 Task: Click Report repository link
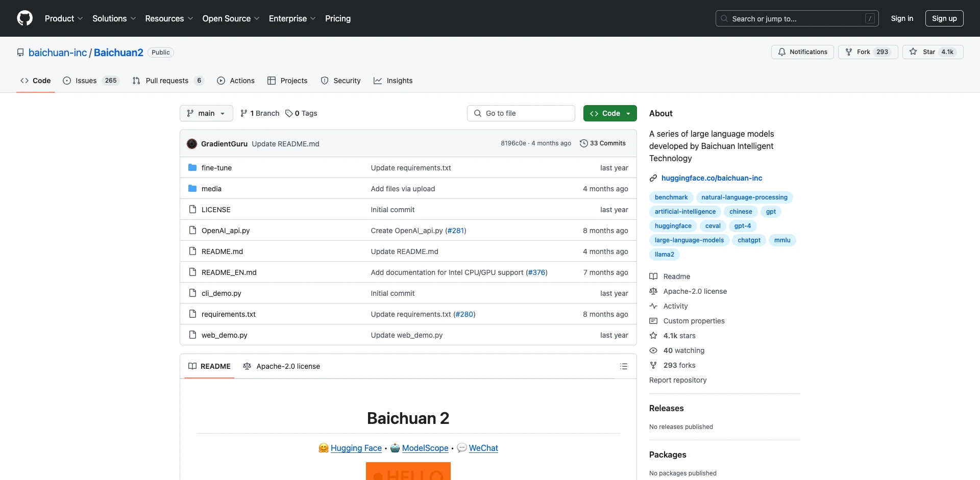pos(678,380)
